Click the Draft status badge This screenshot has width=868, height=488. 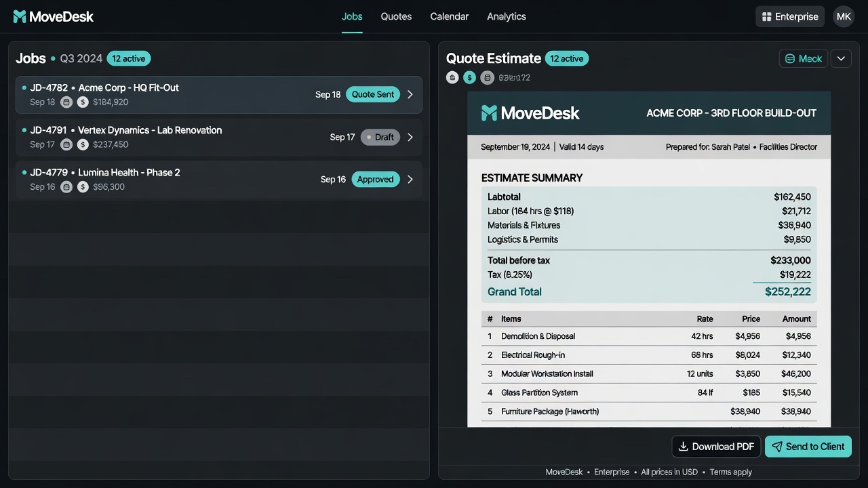[380, 137]
